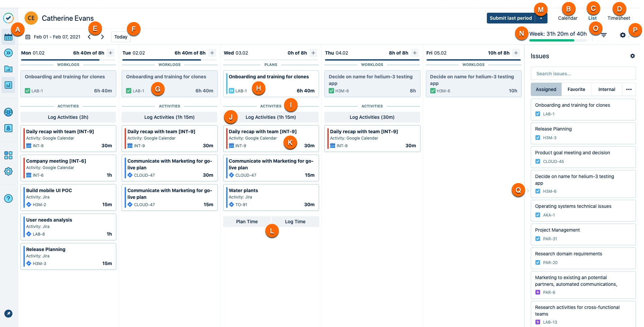Open Issues panel settings gear
Screen dimensions: 644x327
coord(633,56)
